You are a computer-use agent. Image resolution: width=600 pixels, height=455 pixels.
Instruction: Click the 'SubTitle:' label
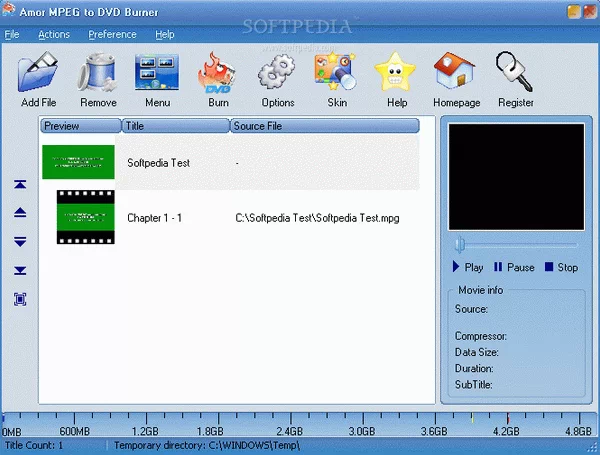click(x=473, y=385)
